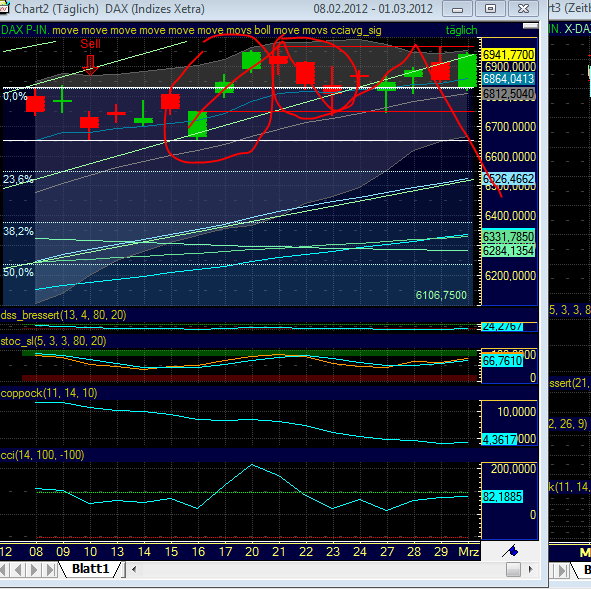591x589 pixels.
Task: Click the 0,0% Fibonacci level label
Action: coord(15,96)
